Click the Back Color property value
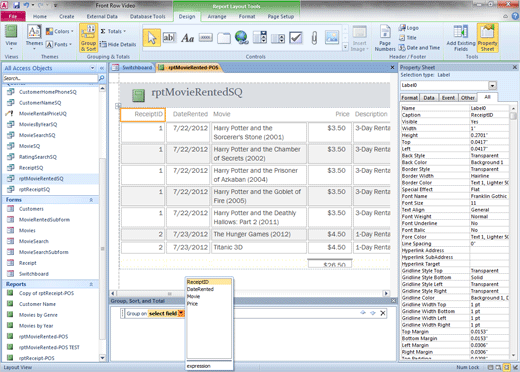This screenshot has height=372, width=520. [x=489, y=162]
